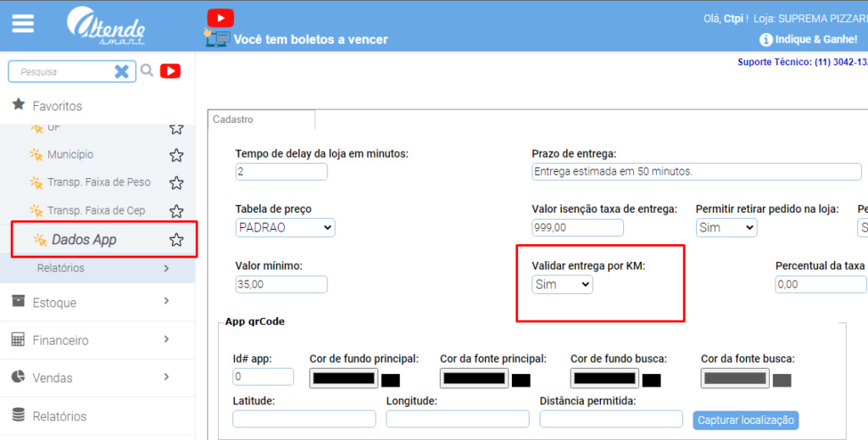Viewport: 868px width, 440px height.
Task: Open Permitir retirar pedido na loja dropdown
Action: click(726, 227)
